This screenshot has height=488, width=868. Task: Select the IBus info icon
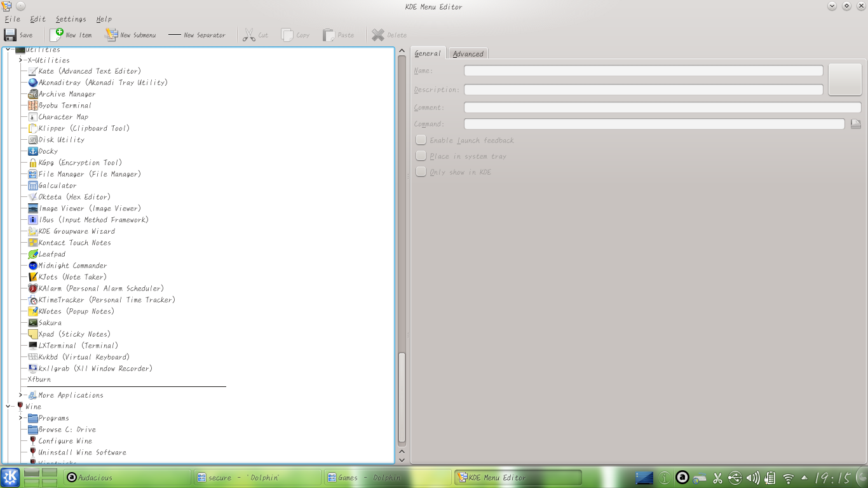click(x=33, y=220)
